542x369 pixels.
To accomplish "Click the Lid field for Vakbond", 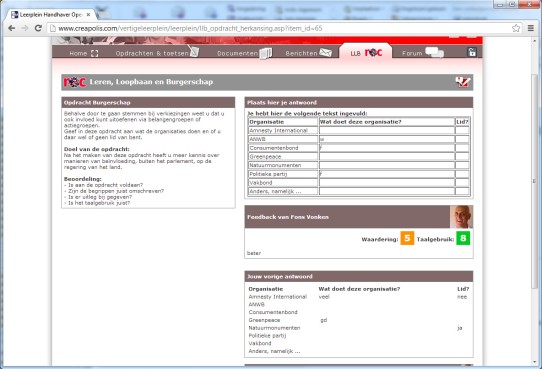I will click(x=462, y=182).
